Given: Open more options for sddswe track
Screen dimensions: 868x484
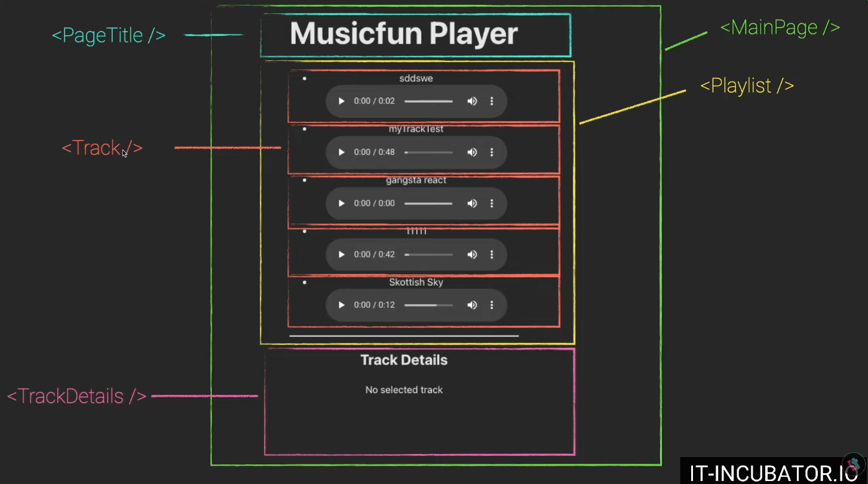Looking at the screenshot, I should (492, 101).
